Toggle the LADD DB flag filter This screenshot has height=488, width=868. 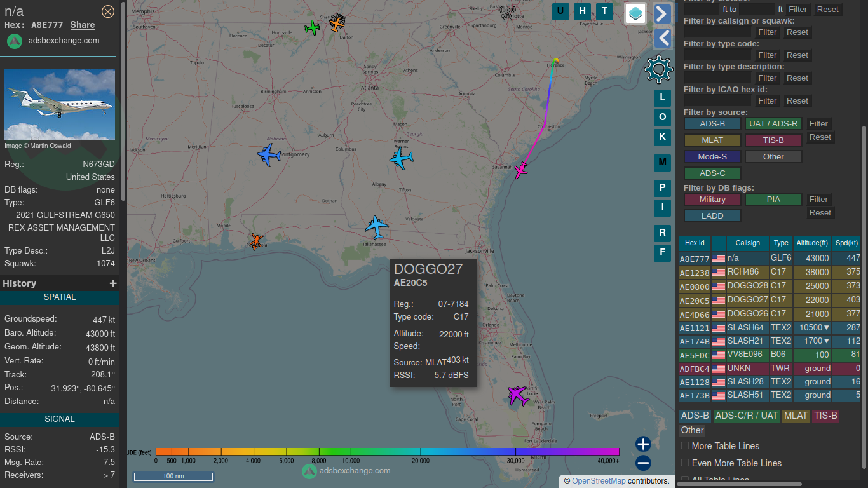(712, 216)
